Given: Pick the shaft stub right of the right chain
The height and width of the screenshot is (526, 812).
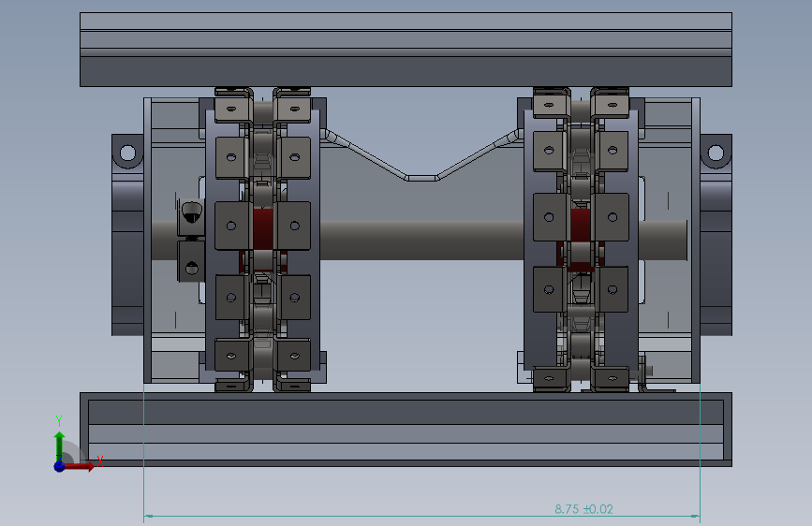Looking at the screenshot, I should [663, 241].
